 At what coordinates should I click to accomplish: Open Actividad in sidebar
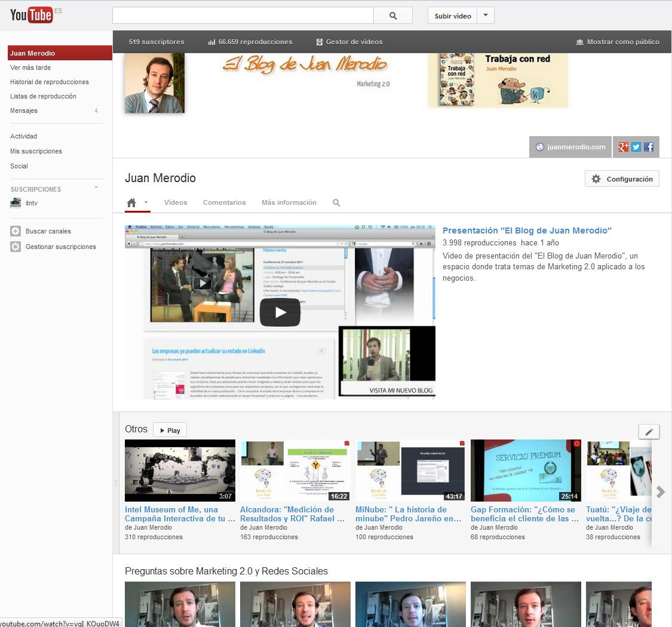[x=23, y=136]
